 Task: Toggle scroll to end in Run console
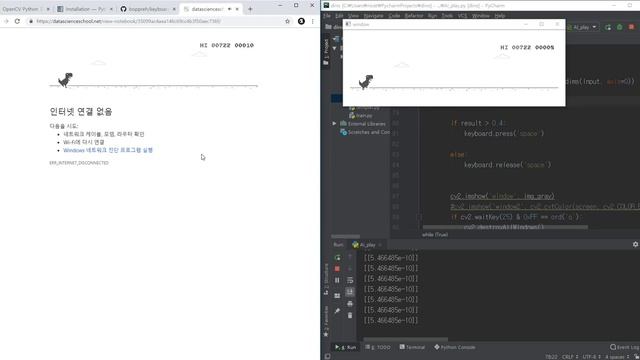click(350, 292)
